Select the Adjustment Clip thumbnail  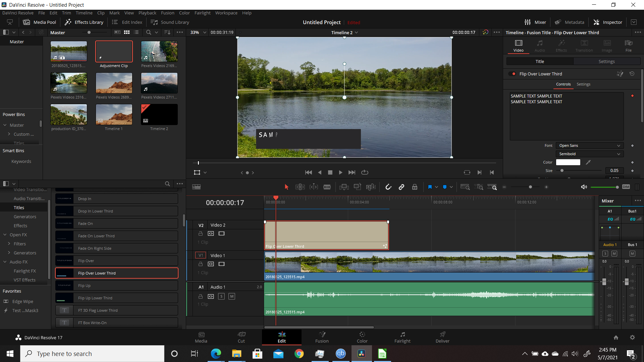tap(114, 51)
